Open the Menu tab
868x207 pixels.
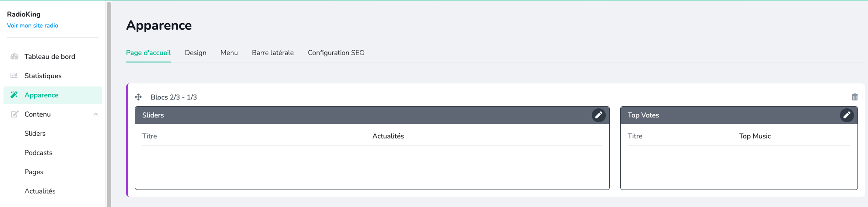point(229,52)
